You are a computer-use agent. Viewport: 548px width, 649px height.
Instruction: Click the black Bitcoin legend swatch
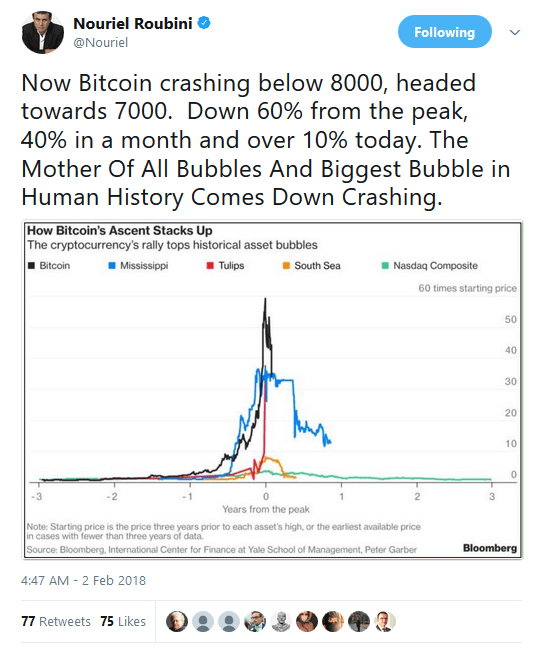(31, 266)
